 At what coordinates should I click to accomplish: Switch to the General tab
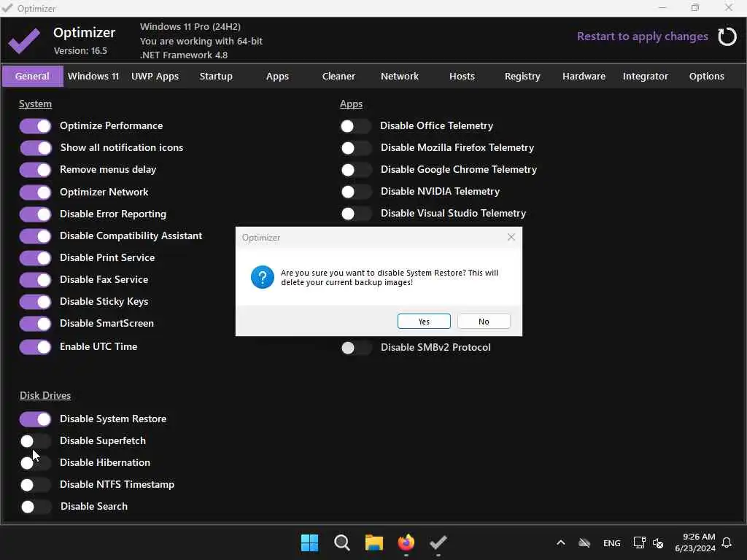(x=32, y=76)
